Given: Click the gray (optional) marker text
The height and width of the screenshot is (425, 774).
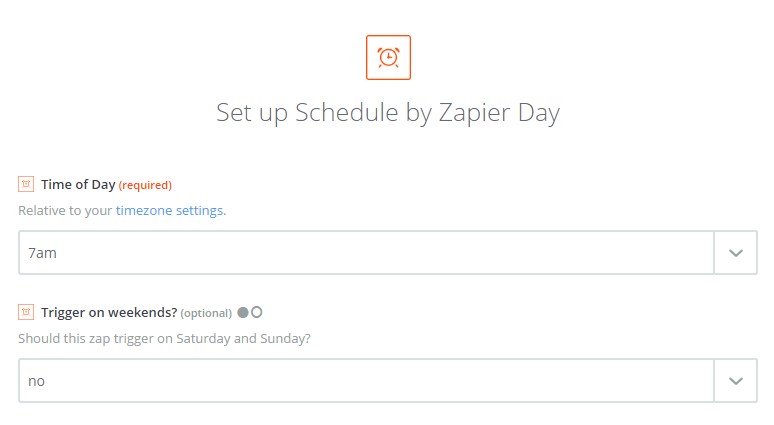Looking at the screenshot, I should 206,313.
